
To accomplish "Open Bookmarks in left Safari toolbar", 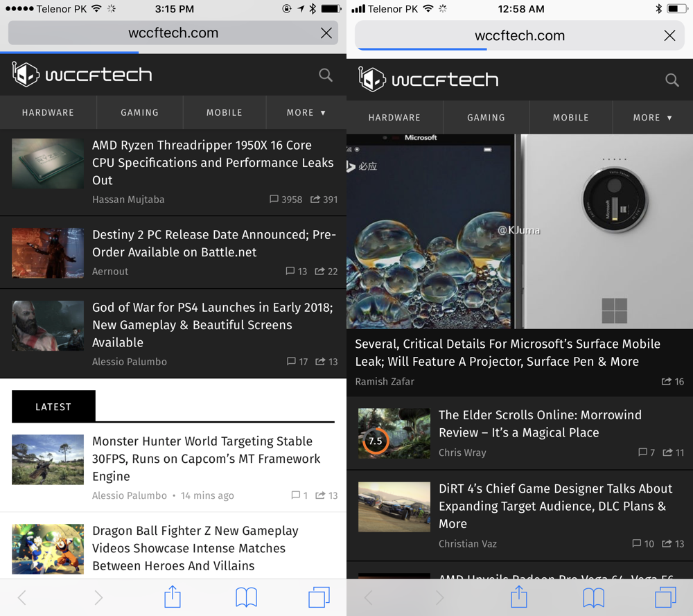I will [246, 597].
